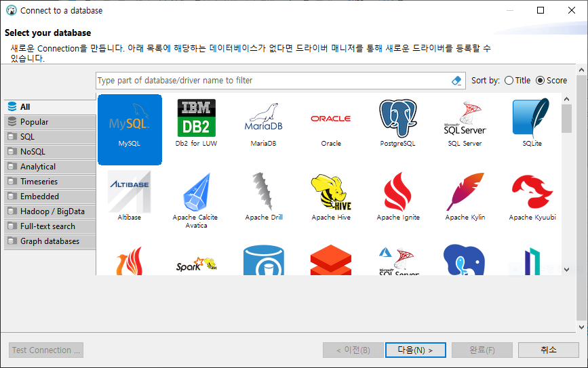588x368 pixels.
Task: Click the 취소 cancel button
Action: click(549, 350)
